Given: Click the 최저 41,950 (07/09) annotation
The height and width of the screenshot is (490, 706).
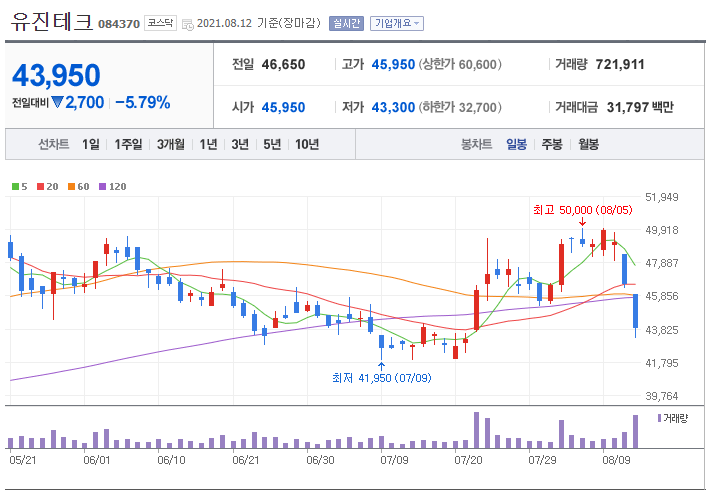Looking at the screenshot, I should (x=382, y=378).
